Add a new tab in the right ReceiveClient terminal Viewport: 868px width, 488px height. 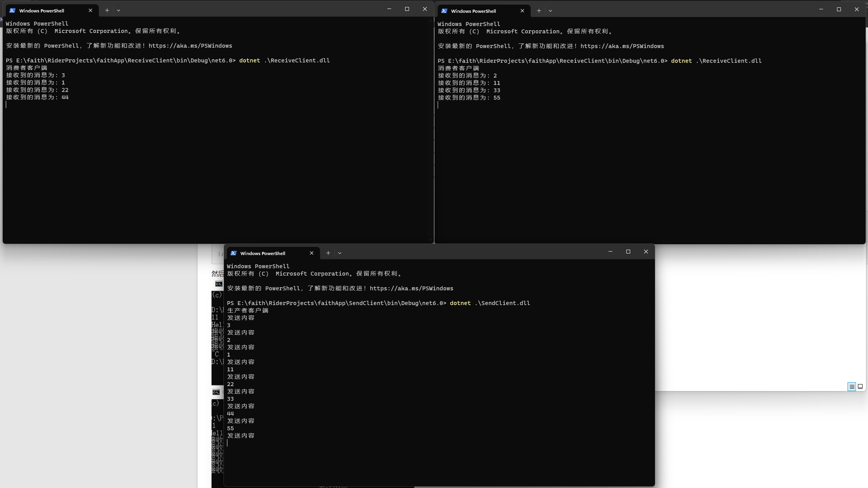(x=539, y=11)
